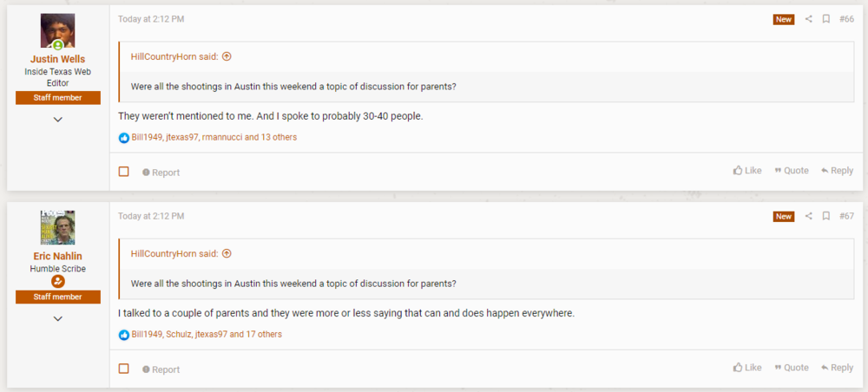Expand Eric Nahlin's user details chevron

pyautogui.click(x=58, y=318)
